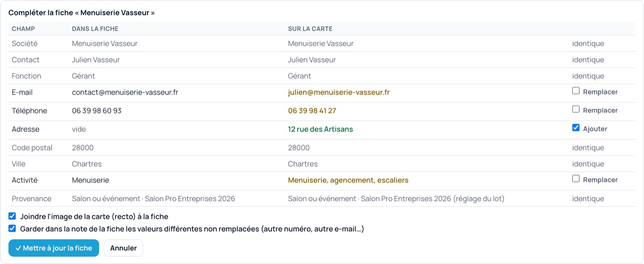Select fiche e-mail contact@menuiserie-vasseur.fr

click(125, 92)
